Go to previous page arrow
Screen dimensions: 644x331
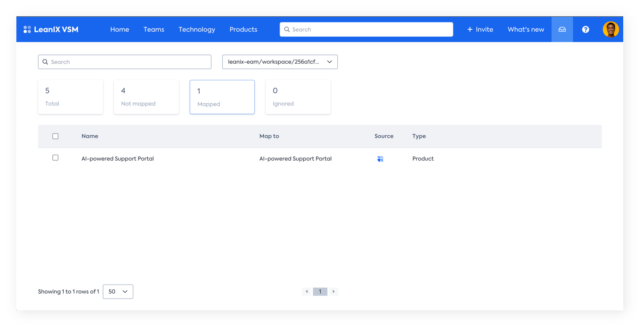(x=307, y=292)
